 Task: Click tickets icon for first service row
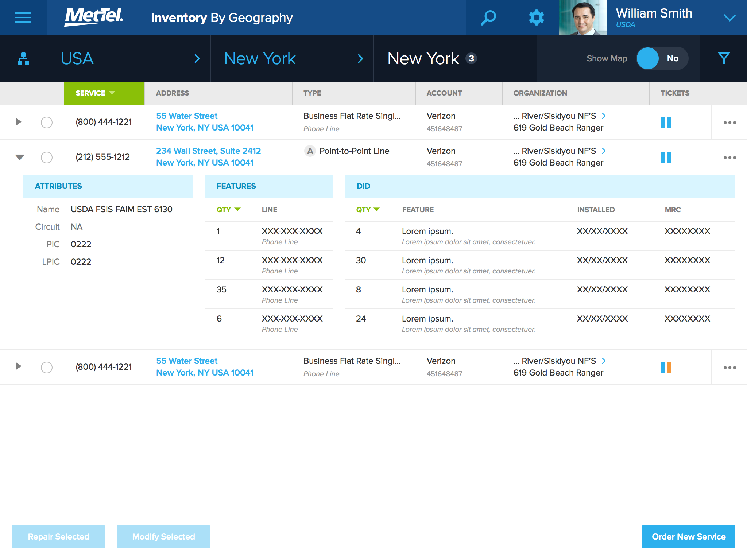pyautogui.click(x=666, y=122)
